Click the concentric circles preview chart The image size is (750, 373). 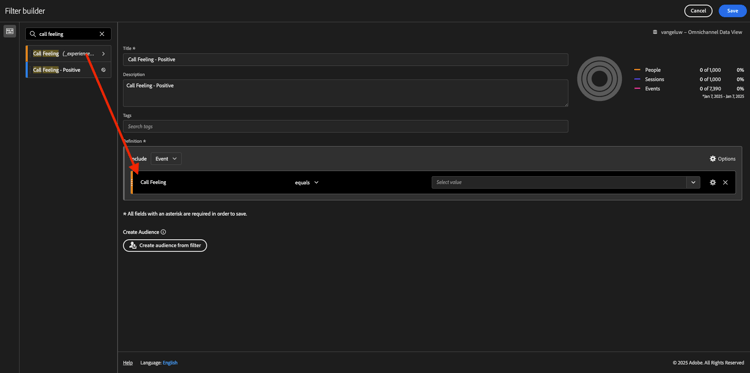(599, 78)
